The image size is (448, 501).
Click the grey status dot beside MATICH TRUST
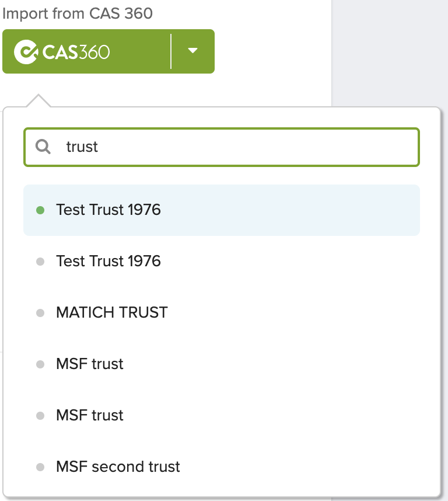(x=40, y=313)
